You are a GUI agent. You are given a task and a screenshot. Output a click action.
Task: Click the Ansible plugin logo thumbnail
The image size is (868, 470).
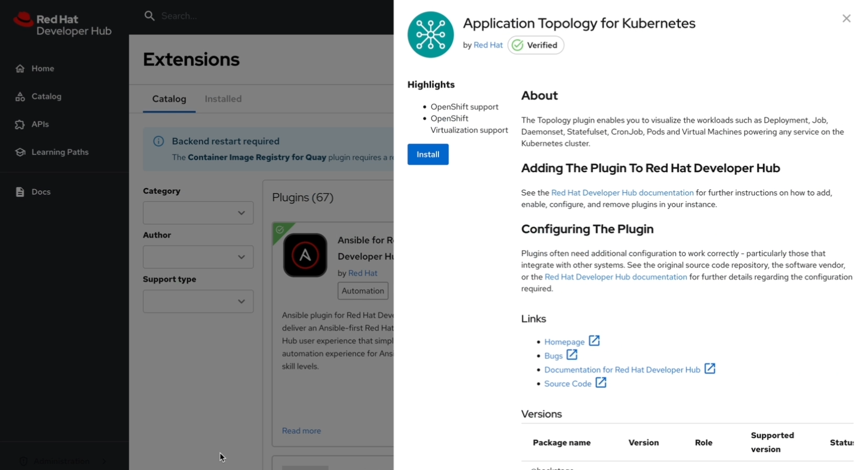tap(305, 256)
